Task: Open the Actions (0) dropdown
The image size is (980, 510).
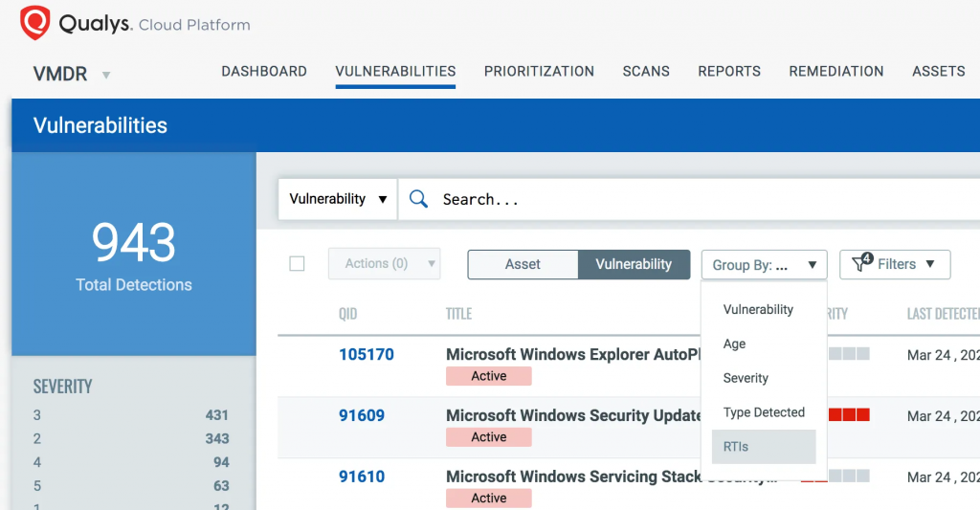Action: (x=384, y=264)
